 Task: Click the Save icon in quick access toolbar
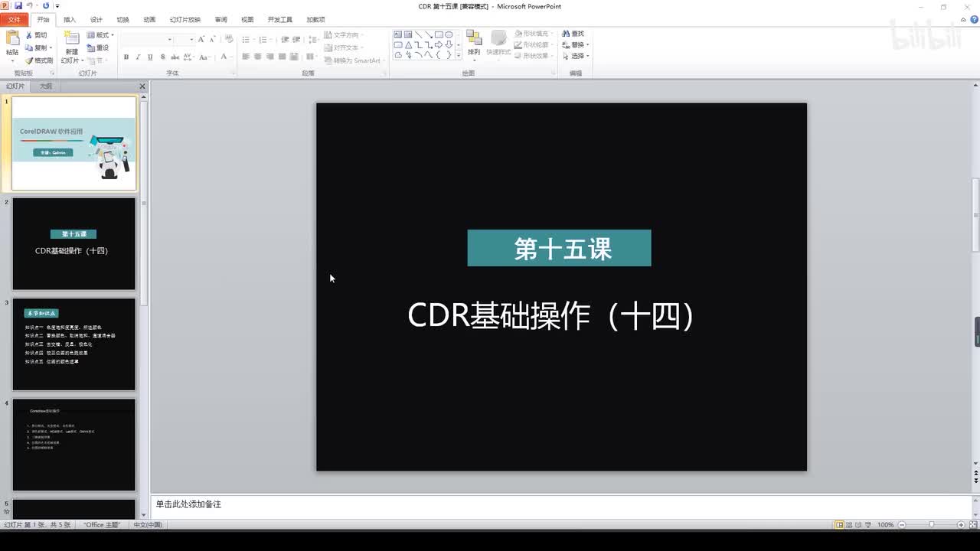coord(18,5)
